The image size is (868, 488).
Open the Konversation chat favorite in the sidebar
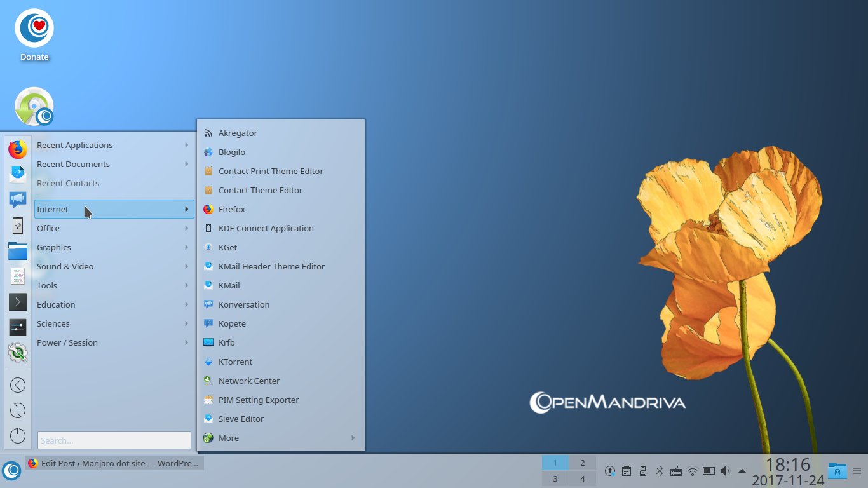(x=18, y=200)
